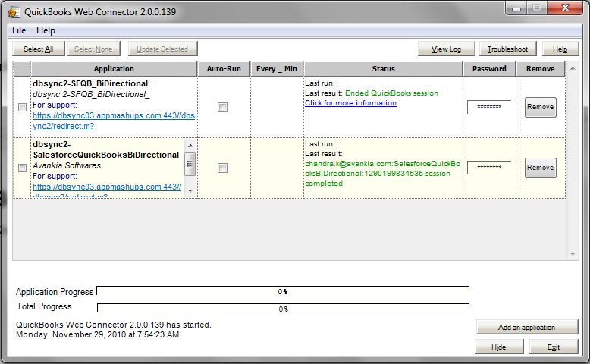Select the SalesforceQuickBooksBiDirectional application checkbox
This screenshot has width=590, height=364.
point(22,168)
